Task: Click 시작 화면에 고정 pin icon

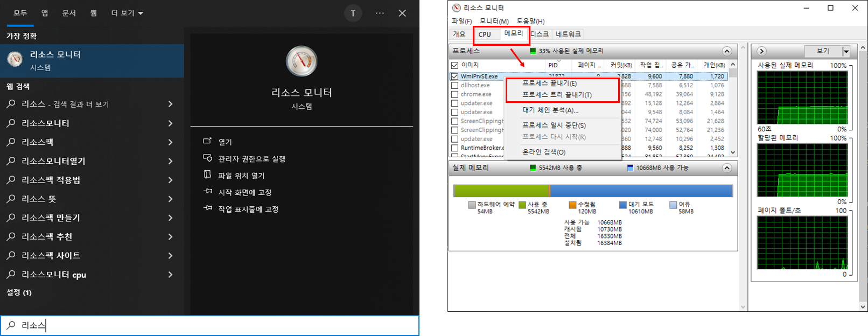Action: point(207,191)
